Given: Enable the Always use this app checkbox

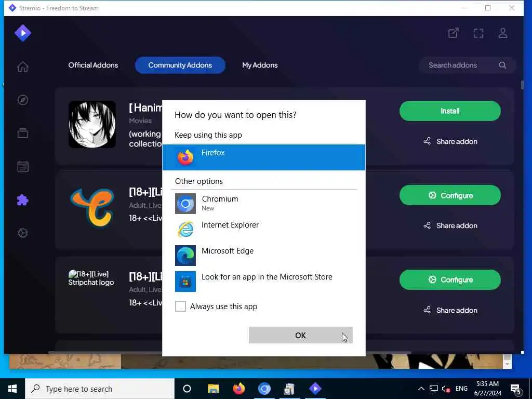Looking at the screenshot, I should coord(180,307).
